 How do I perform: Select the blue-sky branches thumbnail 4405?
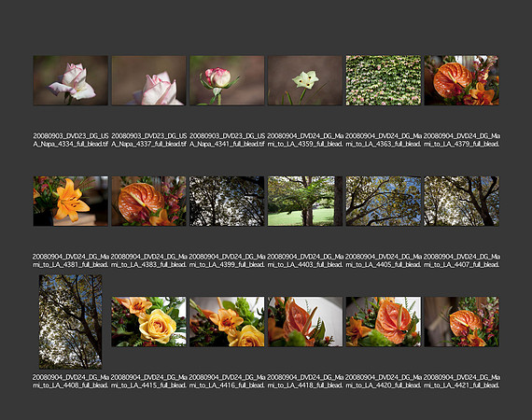[384, 201]
